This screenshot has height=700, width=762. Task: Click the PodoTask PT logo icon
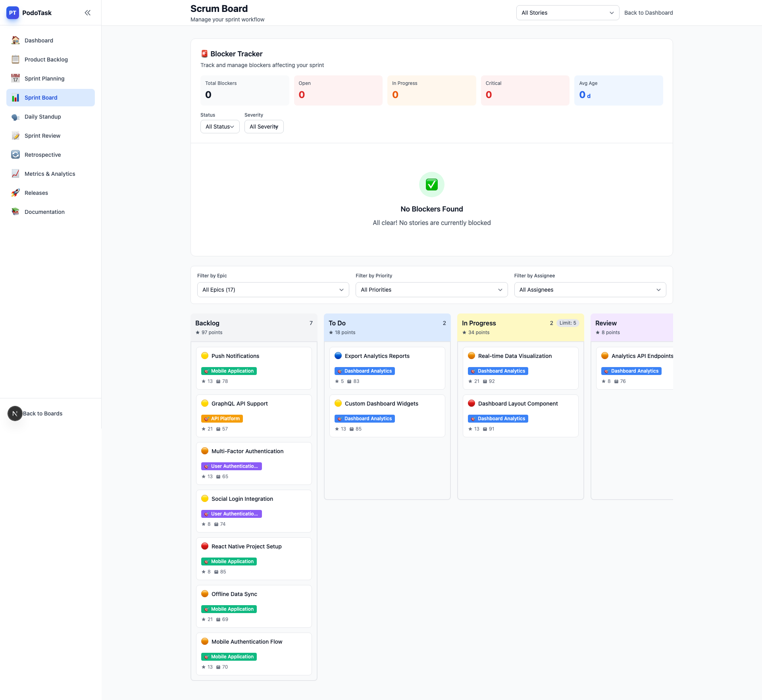(13, 13)
